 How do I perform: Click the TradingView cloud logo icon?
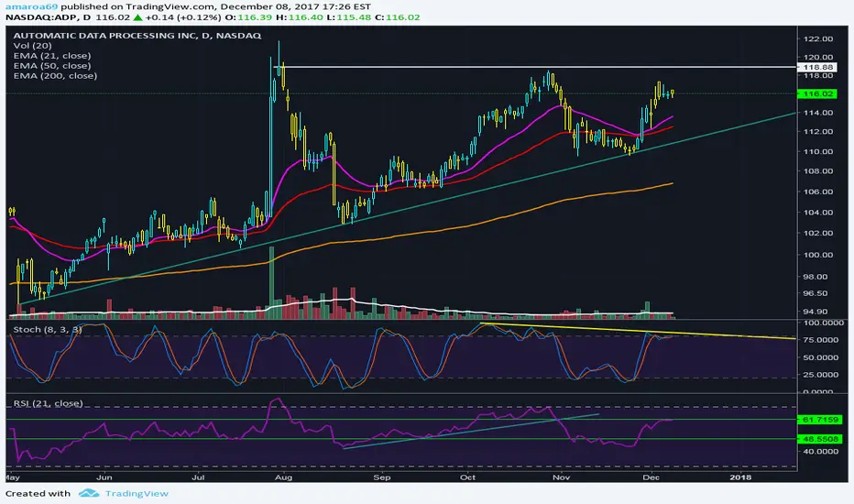click(x=89, y=493)
